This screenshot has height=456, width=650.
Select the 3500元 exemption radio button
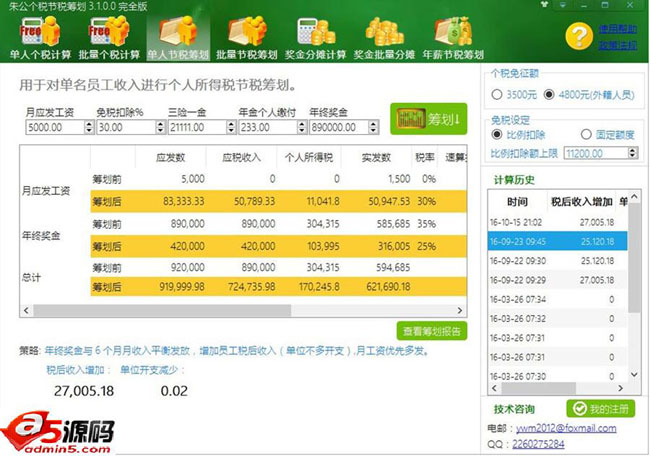[x=497, y=95]
